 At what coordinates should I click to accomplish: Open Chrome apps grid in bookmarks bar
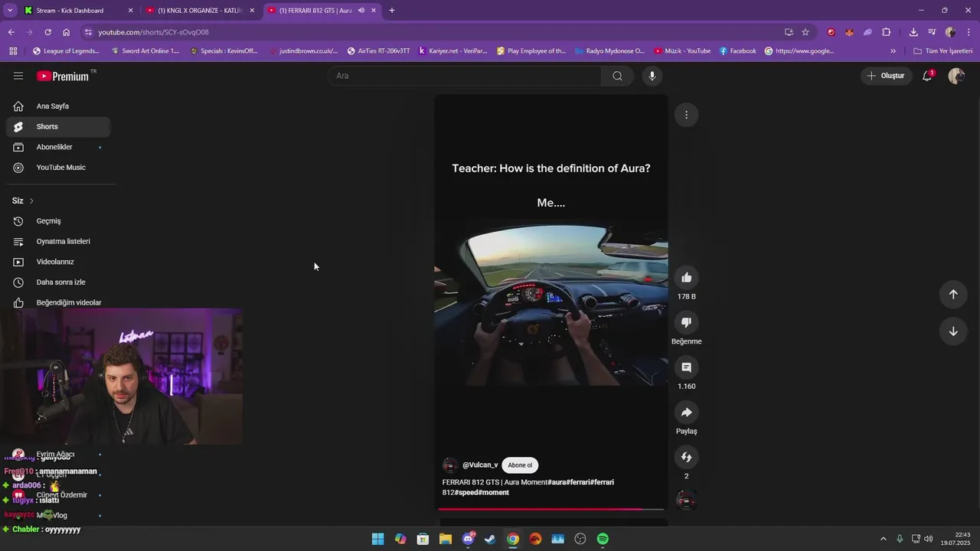click(x=13, y=51)
